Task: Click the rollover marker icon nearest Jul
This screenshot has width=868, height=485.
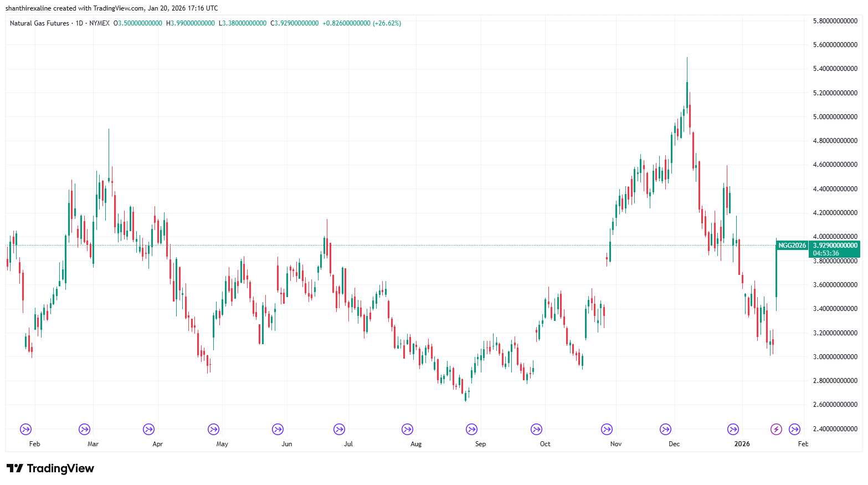Action: pos(339,429)
